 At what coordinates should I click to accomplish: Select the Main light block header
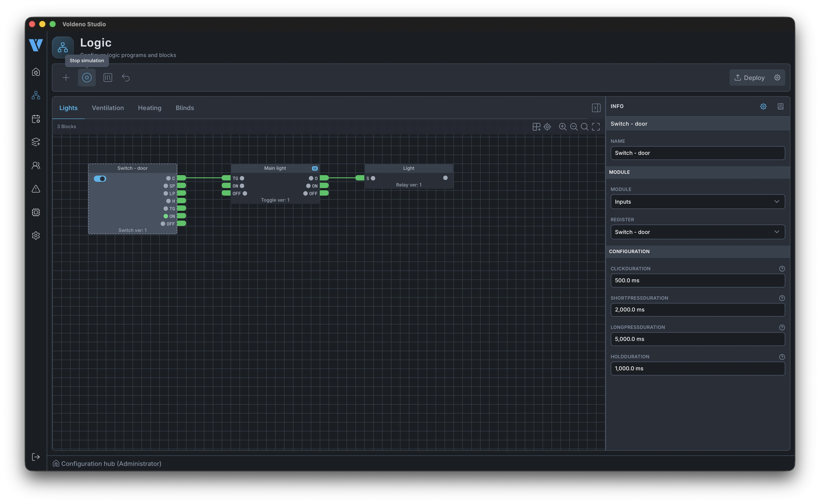tap(275, 168)
